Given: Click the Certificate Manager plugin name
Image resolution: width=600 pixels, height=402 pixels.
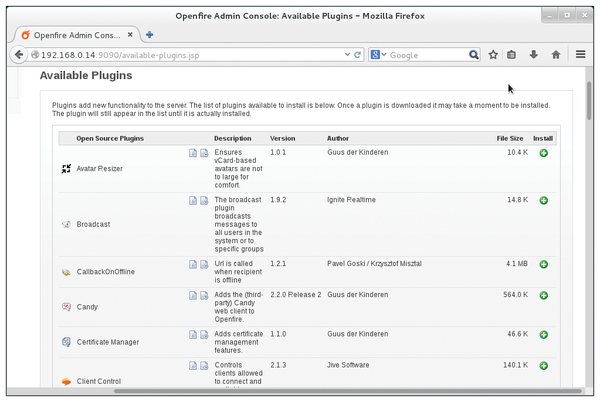Looking at the screenshot, I should pos(108,342).
